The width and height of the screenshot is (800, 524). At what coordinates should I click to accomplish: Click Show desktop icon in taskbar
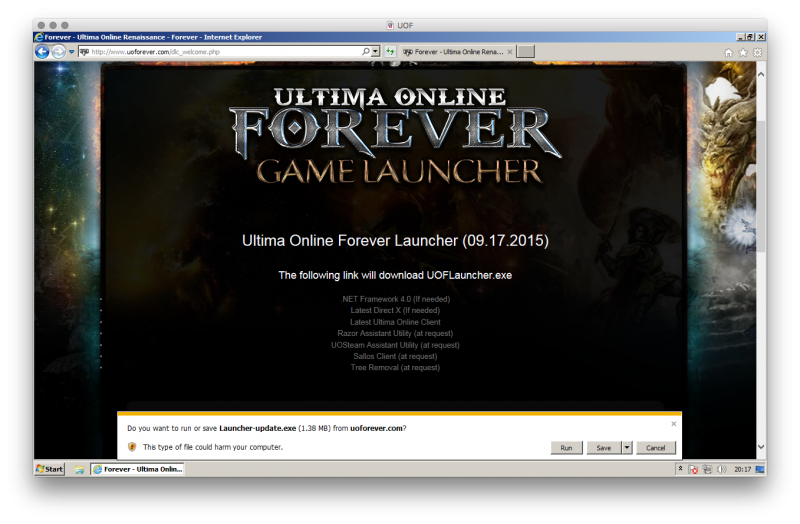[760, 469]
